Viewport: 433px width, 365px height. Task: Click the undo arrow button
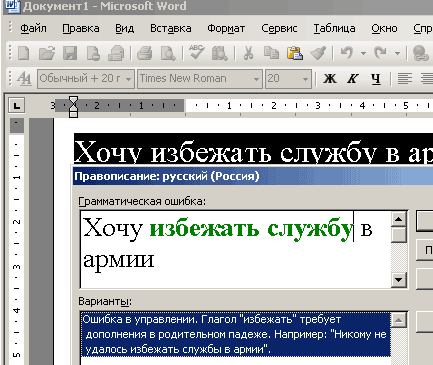coord(347,53)
